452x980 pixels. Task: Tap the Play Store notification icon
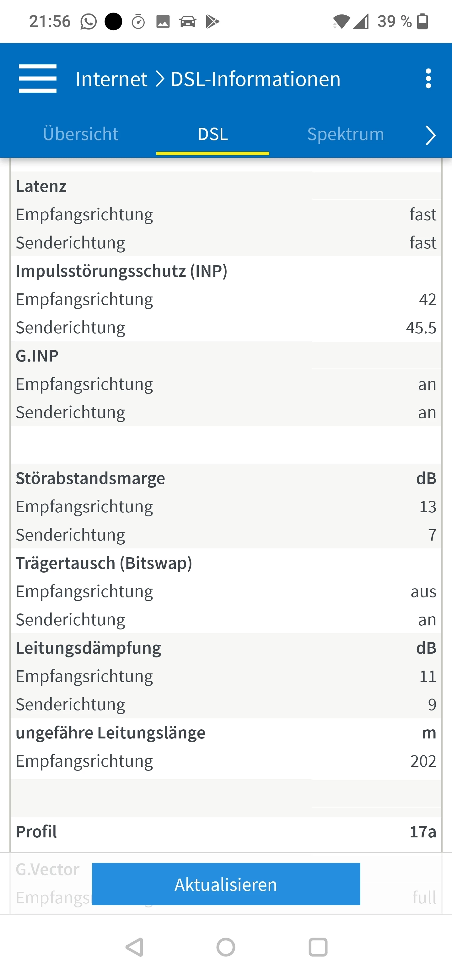(213, 22)
